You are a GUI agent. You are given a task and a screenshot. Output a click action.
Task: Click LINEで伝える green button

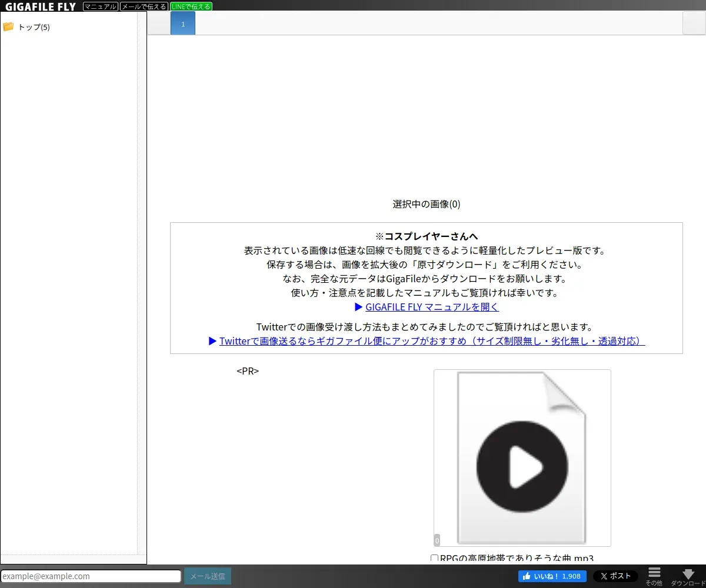click(191, 7)
